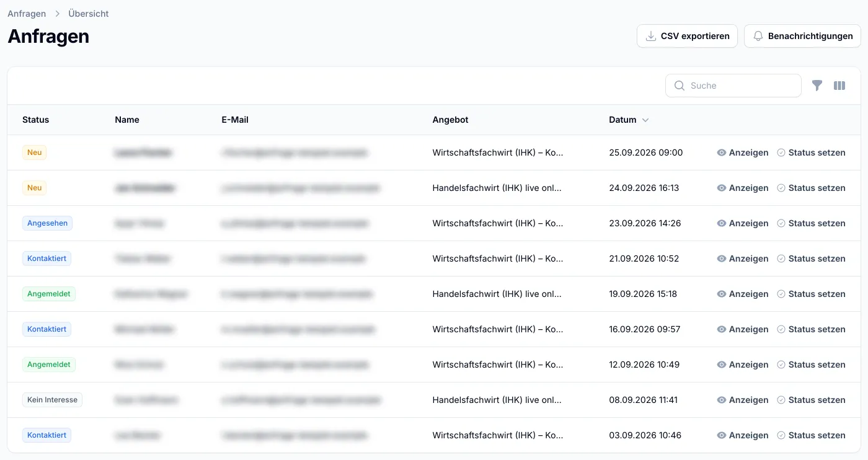Sort by the Status column header

[x=36, y=120]
